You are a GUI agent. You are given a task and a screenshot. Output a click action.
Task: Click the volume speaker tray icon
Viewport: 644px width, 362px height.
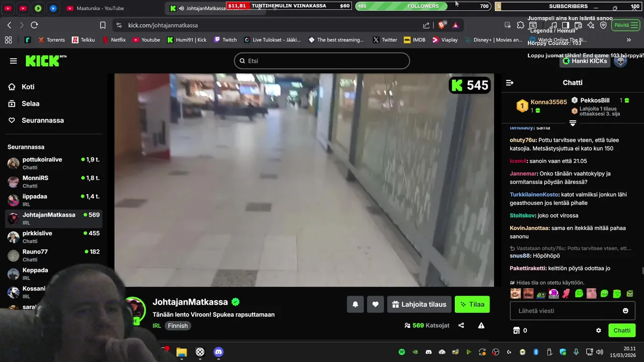pos(599,352)
